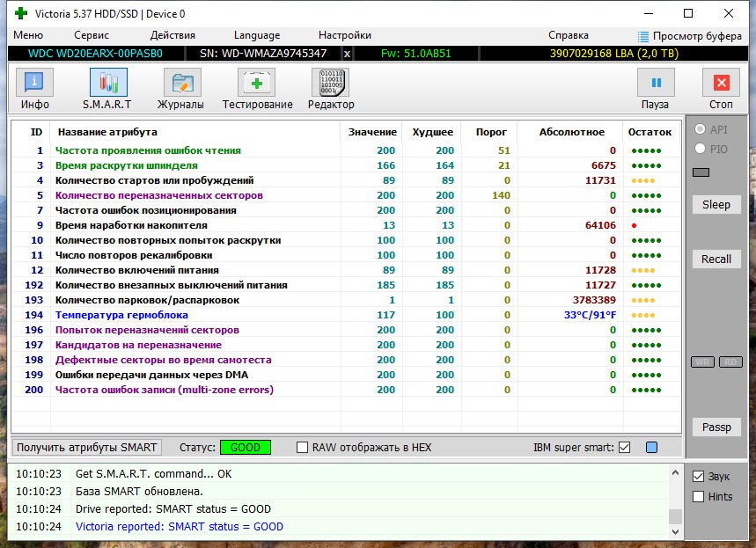The width and height of the screenshot is (756, 548).
Task: Select row Частота проявления ошибок чтения
Action: click(x=346, y=150)
